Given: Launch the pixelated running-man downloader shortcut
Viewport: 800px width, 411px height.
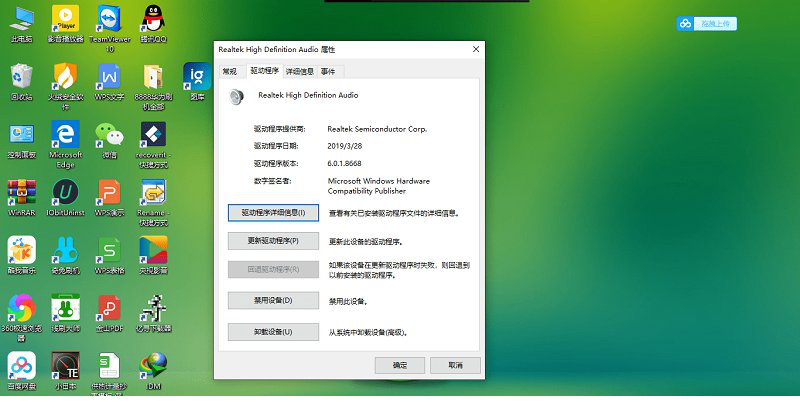Looking at the screenshot, I should (x=154, y=313).
